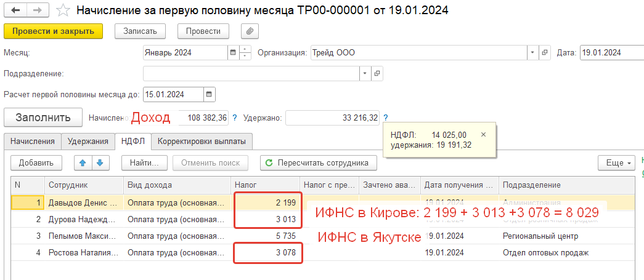
Task: Sort by the Вид дохода column header
Action: tap(177, 185)
